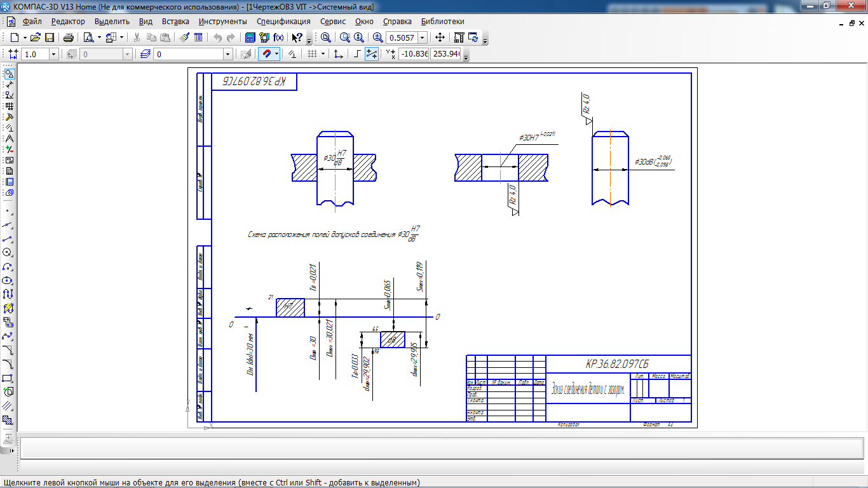Open the Файл menu
Screen dimensions: 868x488
click(32, 22)
